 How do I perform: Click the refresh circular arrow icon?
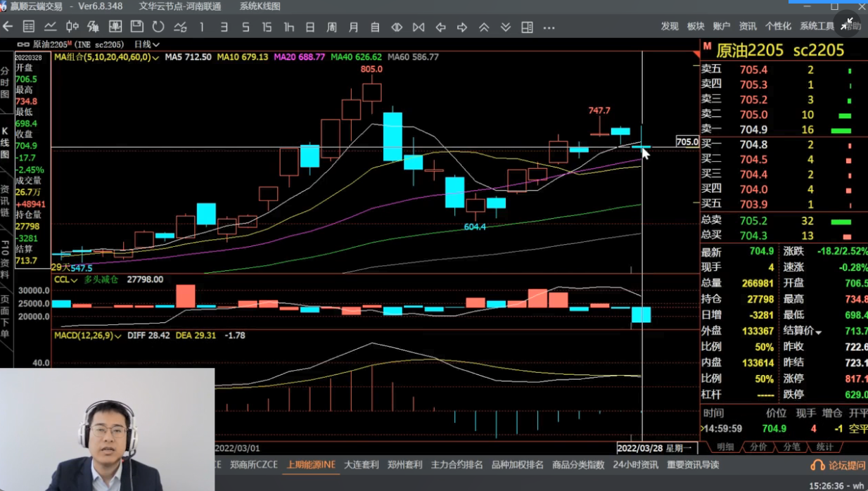tap(158, 27)
